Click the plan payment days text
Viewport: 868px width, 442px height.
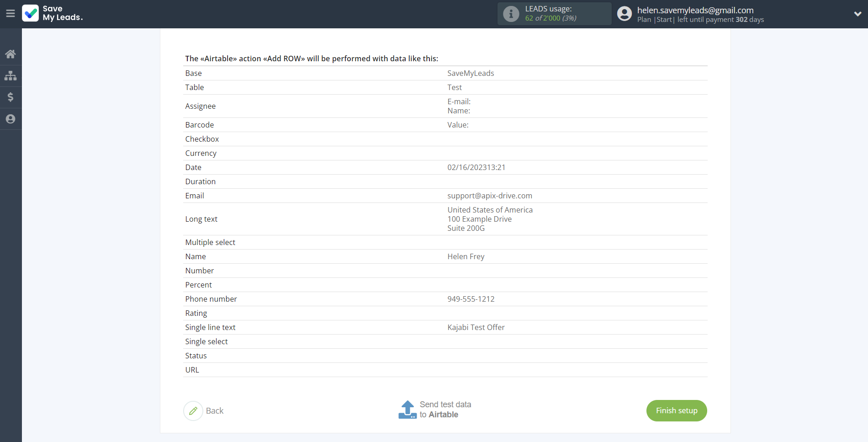(x=700, y=20)
